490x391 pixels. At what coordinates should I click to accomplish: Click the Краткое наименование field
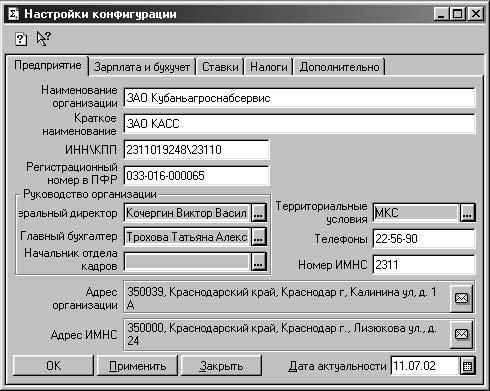pos(299,124)
